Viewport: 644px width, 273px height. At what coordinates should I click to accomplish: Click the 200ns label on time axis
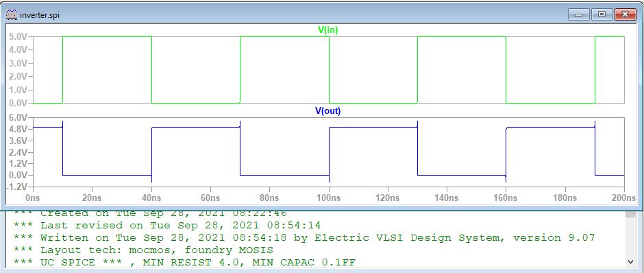coord(624,198)
